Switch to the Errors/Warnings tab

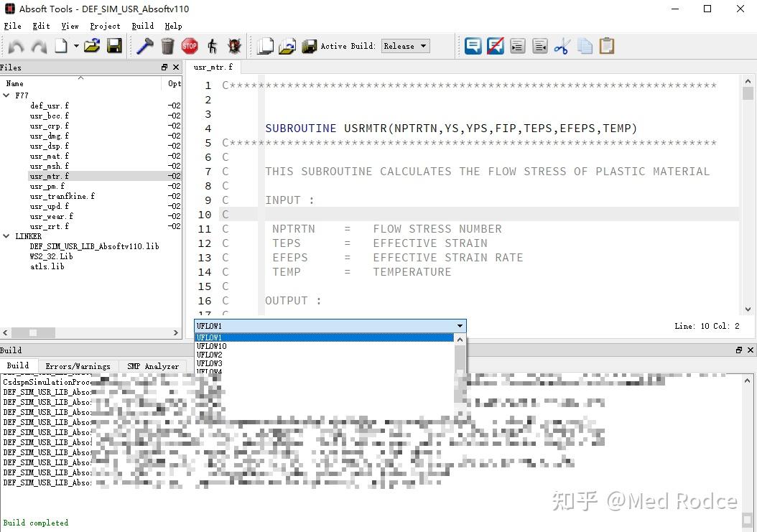click(79, 366)
